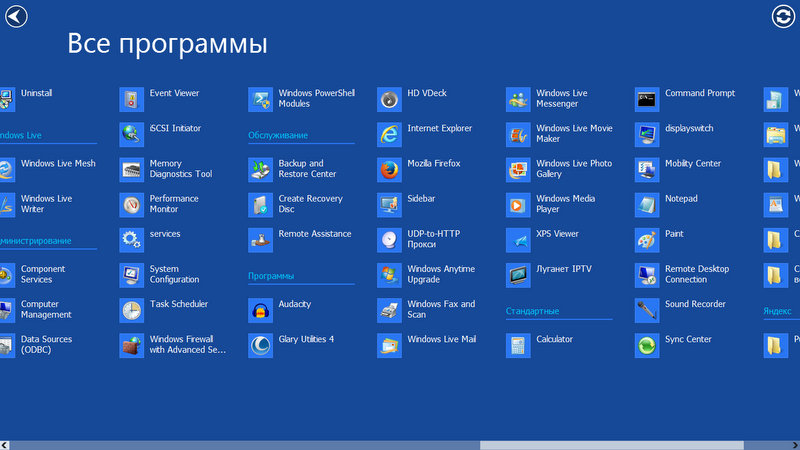This screenshot has width=800, height=450.
Task: Click the Component Services label
Action: click(43, 274)
